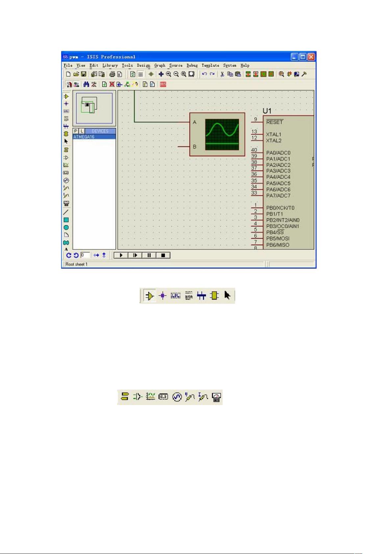Screen dimensions: 392x554
Task: Click the overview window thumbnail
Action: click(x=94, y=108)
